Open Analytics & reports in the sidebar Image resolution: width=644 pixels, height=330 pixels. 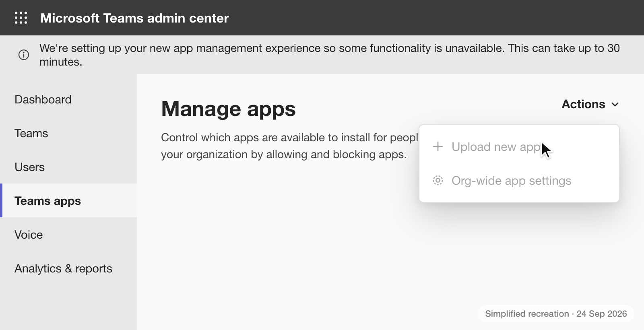(x=68, y=268)
